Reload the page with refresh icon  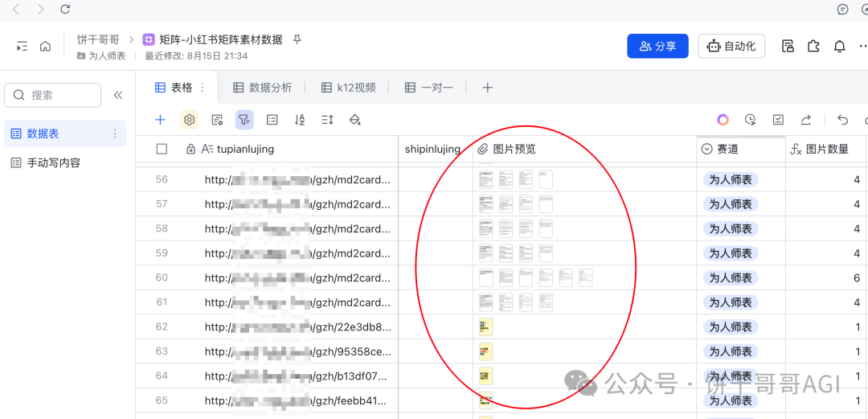tap(65, 9)
